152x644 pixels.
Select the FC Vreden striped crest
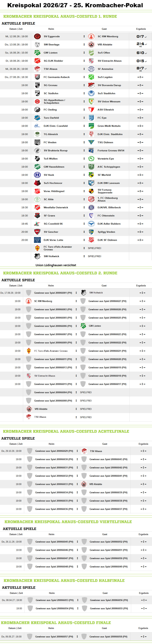[x=37, y=143]
